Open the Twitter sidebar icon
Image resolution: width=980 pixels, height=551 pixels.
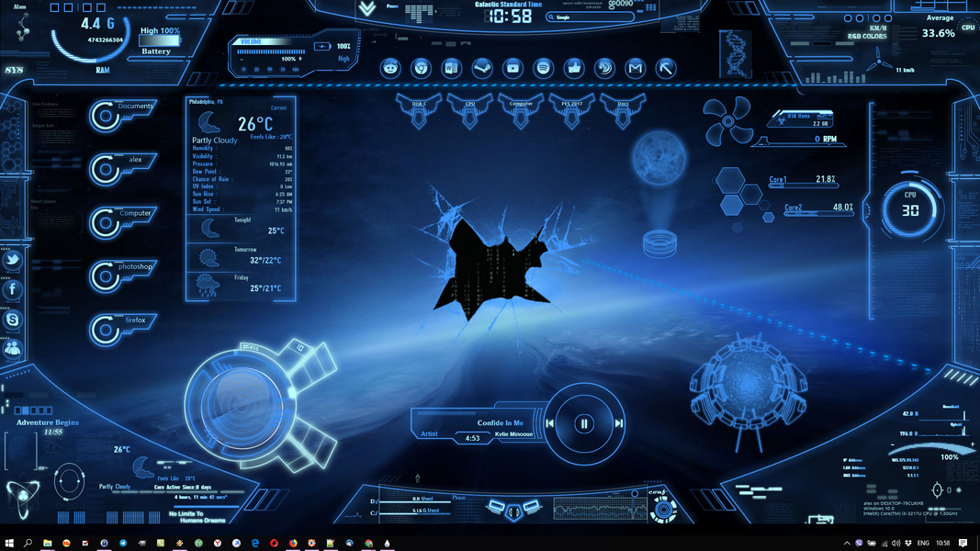click(13, 260)
